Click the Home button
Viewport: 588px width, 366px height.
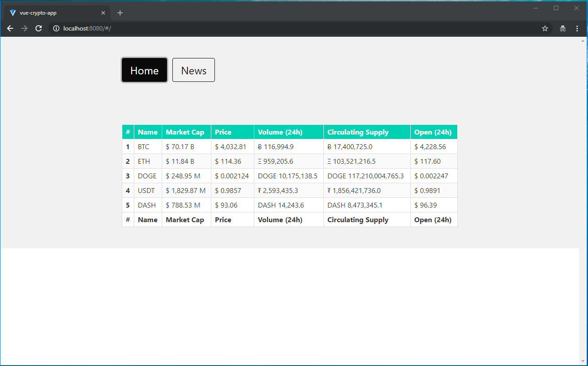[x=144, y=70]
